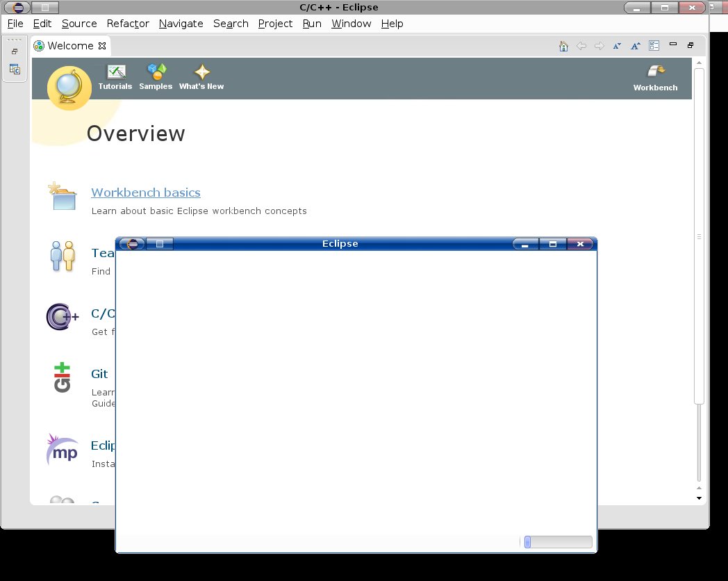728x581 pixels.
Task: Open the Edit menu
Action: [x=42, y=24]
